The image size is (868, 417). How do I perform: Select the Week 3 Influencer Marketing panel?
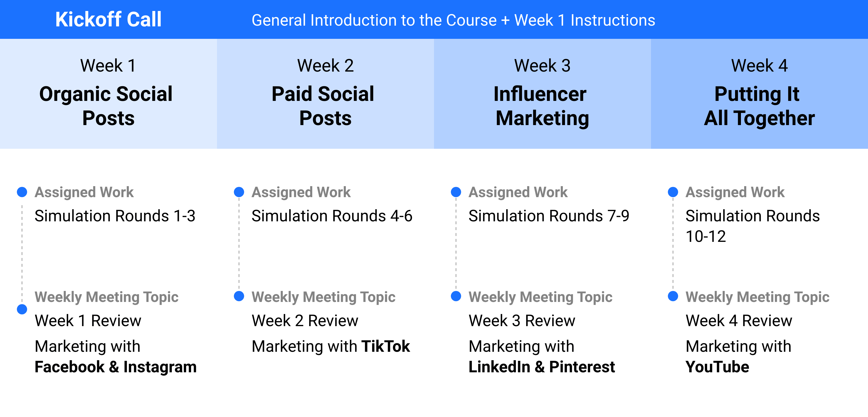point(542,94)
